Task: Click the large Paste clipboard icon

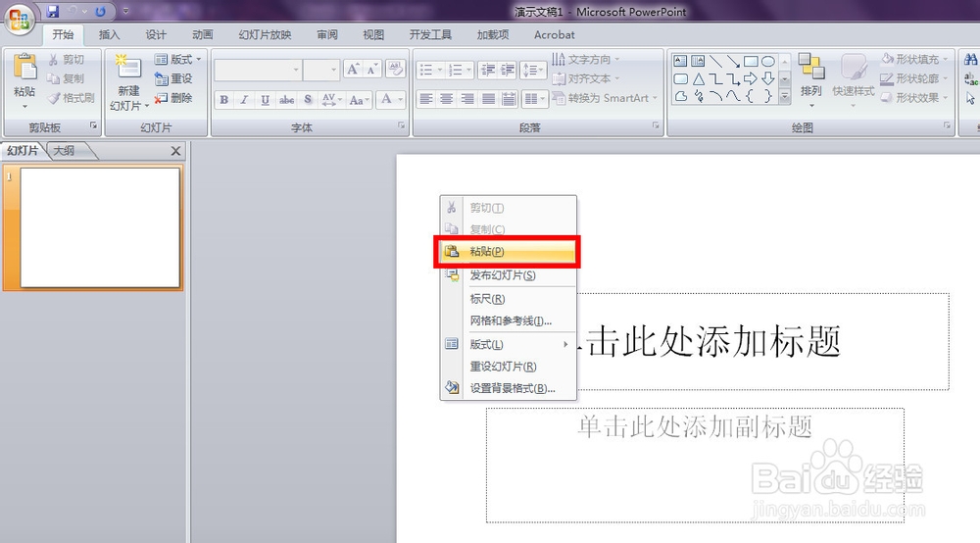Action: tap(25, 68)
